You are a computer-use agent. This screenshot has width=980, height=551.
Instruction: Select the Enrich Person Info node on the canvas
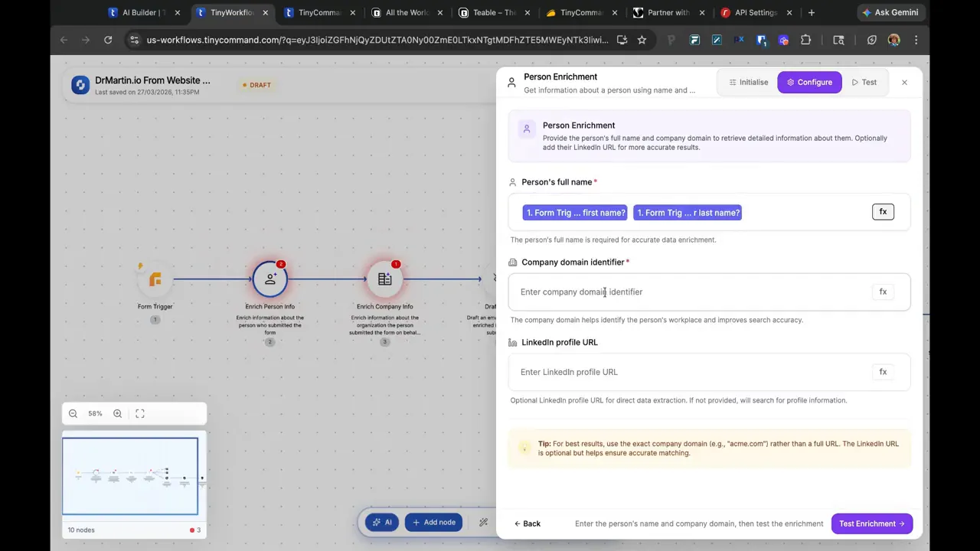pos(269,278)
